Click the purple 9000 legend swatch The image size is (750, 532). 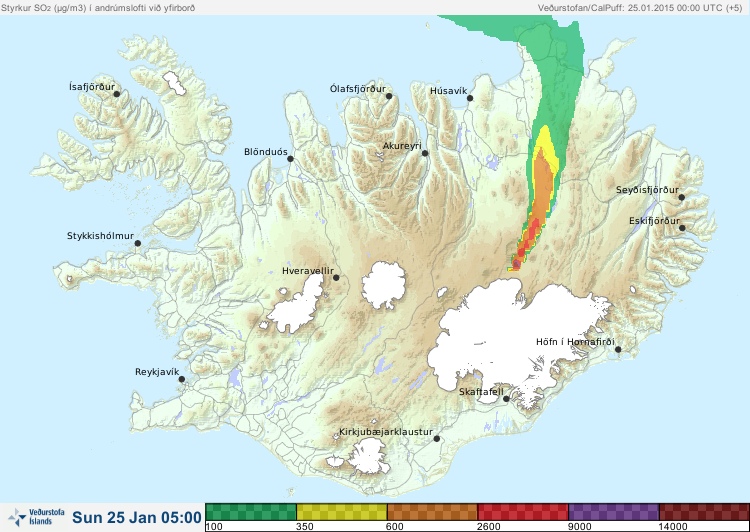(x=614, y=512)
